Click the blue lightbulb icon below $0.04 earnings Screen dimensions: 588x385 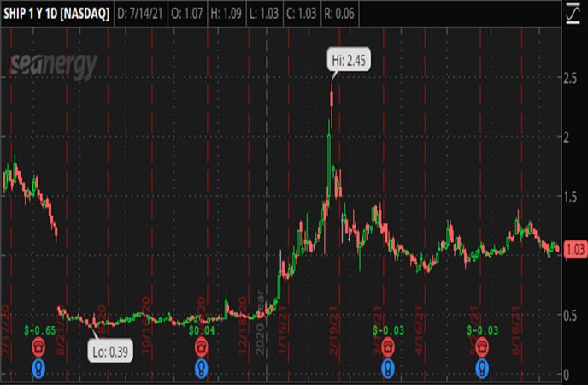tap(202, 369)
